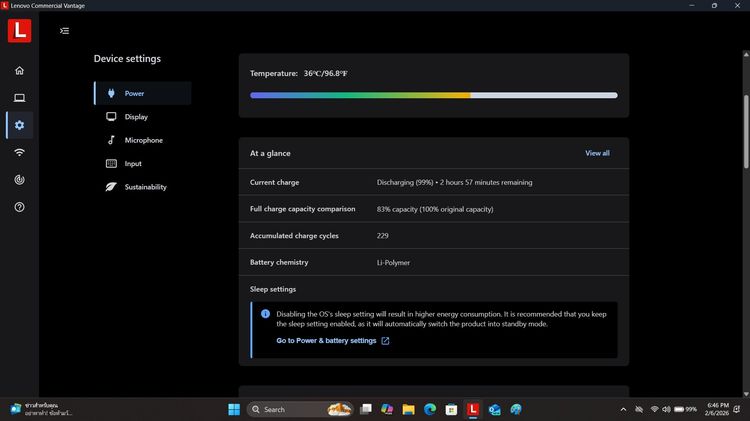Image resolution: width=750 pixels, height=421 pixels.
Task: Click the vertical scrollbar thumb
Action: click(746, 132)
